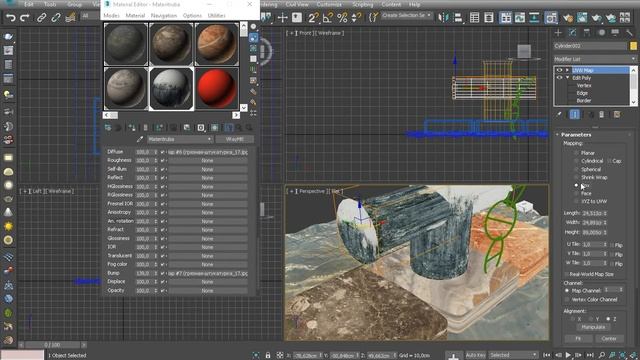
Task: Click the Center alignment button
Action: [x=609, y=339]
